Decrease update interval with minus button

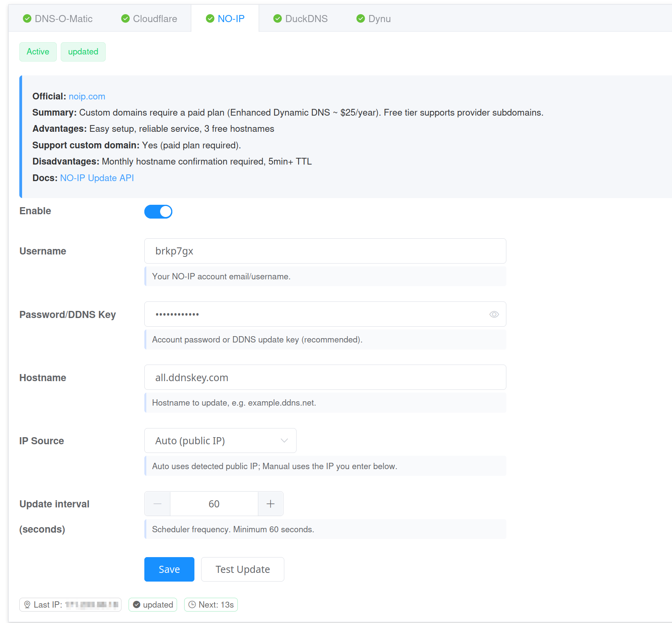coord(157,503)
